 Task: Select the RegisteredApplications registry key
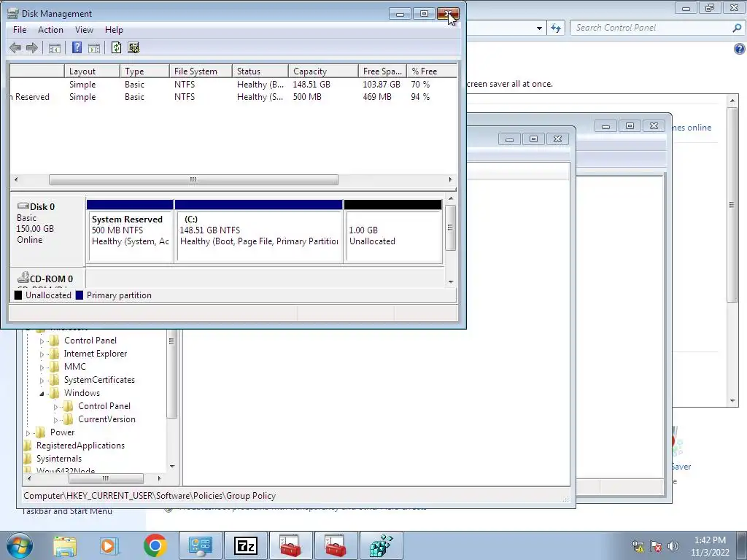[x=80, y=446]
